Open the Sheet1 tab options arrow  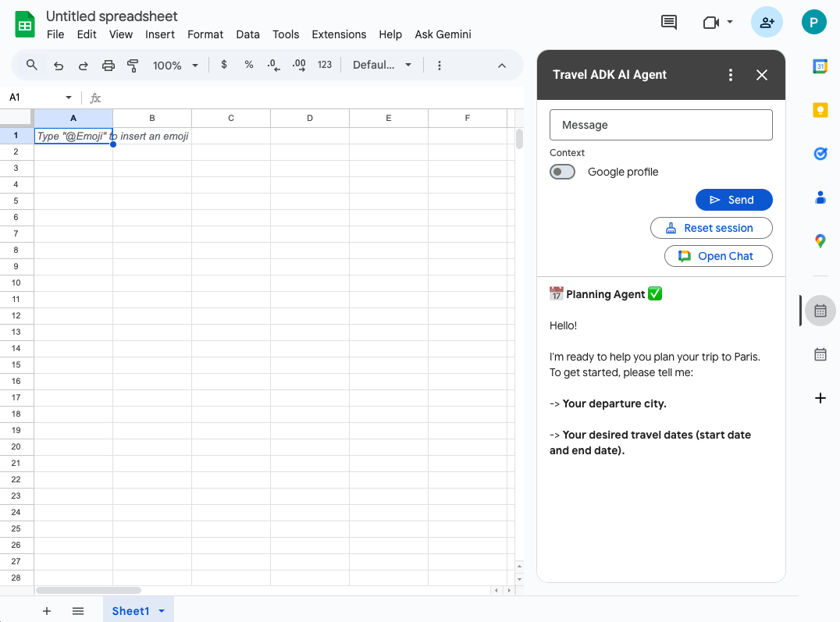(x=162, y=611)
